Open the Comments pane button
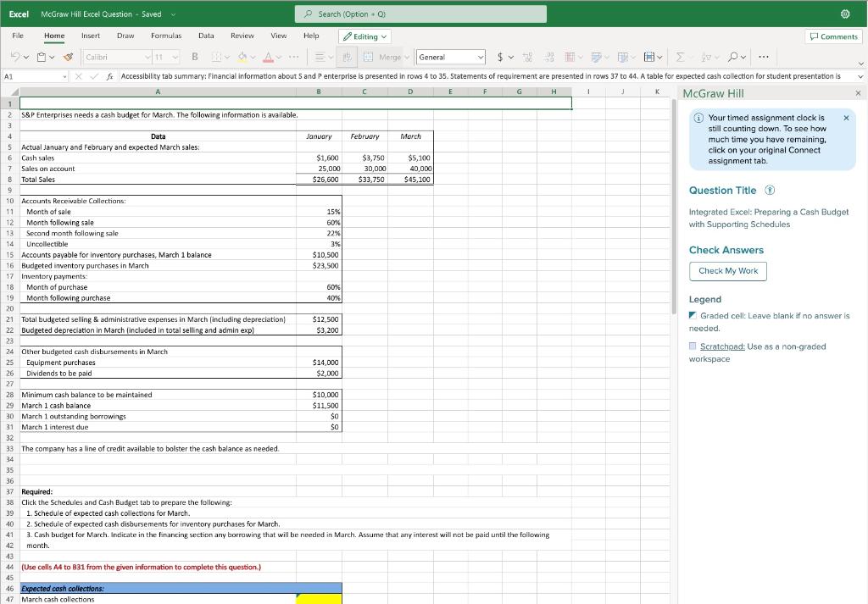Viewport: 868px width, 604px height. pyautogui.click(x=834, y=36)
